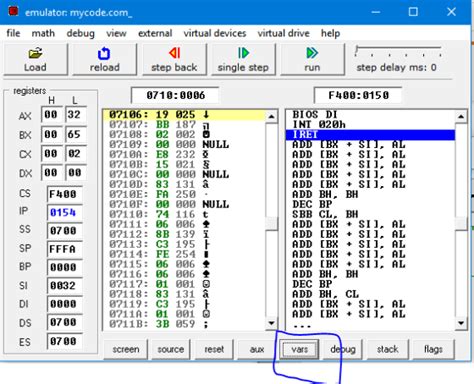Click the debug button at bottom
The image size is (474, 384).
[x=343, y=349]
